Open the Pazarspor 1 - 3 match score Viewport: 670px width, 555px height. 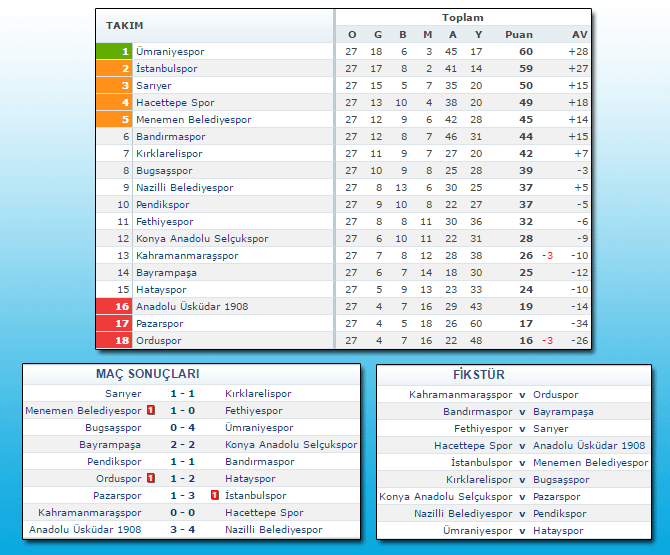click(x=181, y=496)
